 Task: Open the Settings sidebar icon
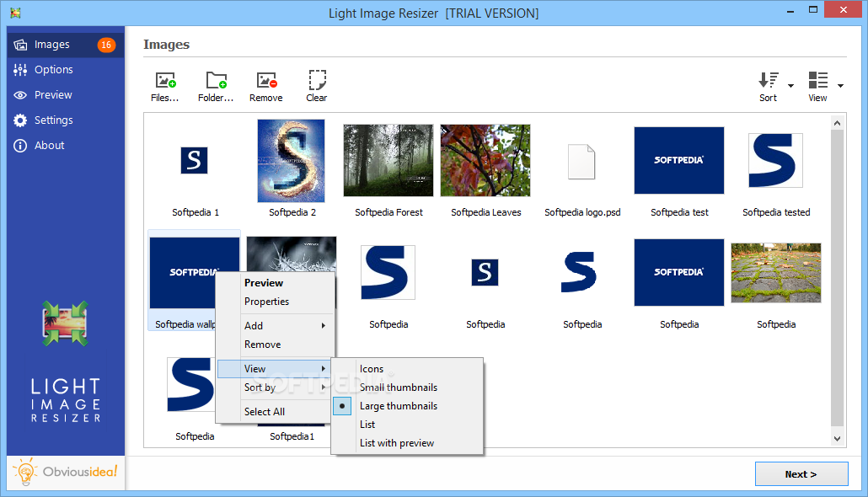19,120
